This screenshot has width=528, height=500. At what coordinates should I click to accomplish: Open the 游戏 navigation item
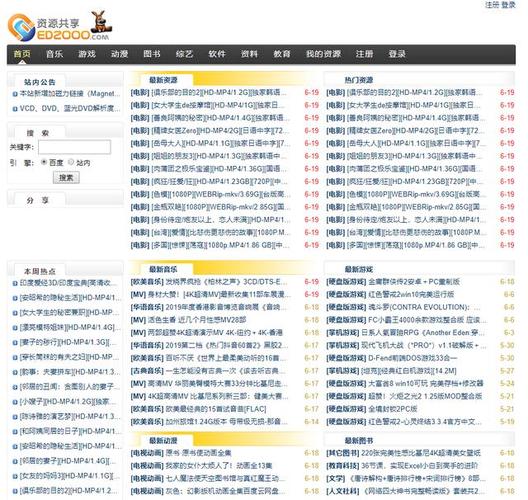pyautogui.click(x=87, y=54)
